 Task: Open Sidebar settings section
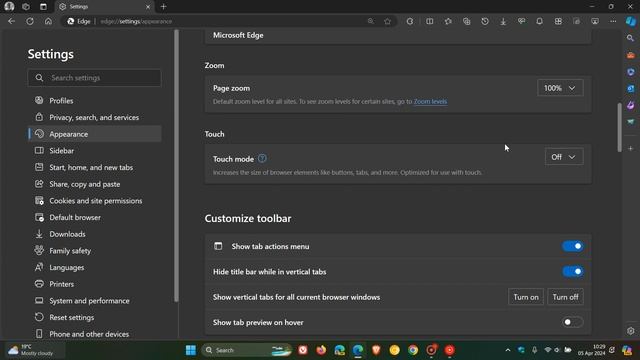[95, 151]
